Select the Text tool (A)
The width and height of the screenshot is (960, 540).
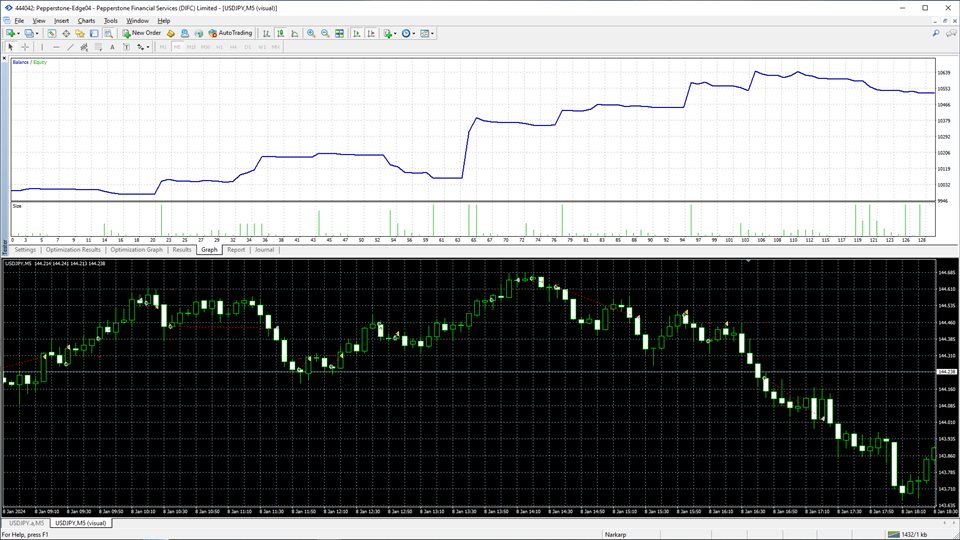pos(112,47)
